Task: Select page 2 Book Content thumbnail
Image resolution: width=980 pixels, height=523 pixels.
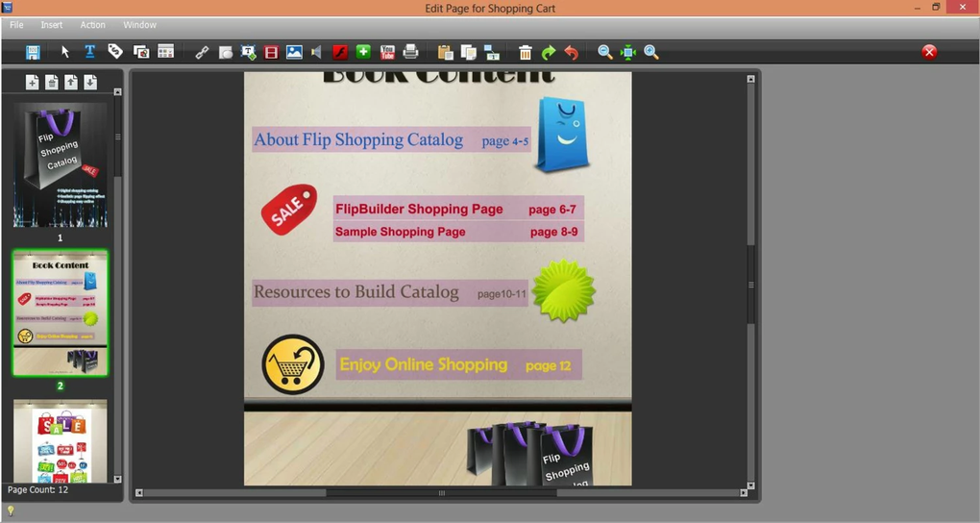Action: click(60, 312)
